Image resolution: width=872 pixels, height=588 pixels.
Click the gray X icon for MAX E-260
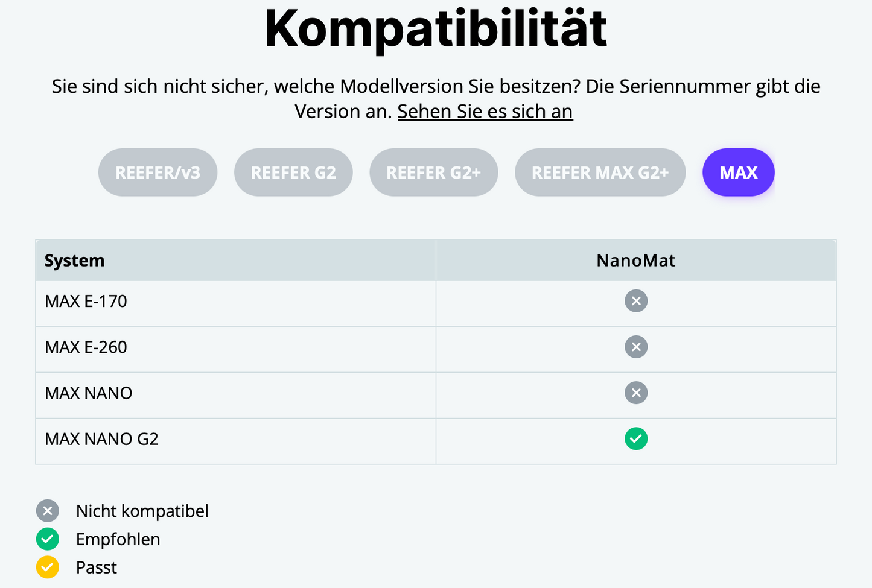[636, 347]
